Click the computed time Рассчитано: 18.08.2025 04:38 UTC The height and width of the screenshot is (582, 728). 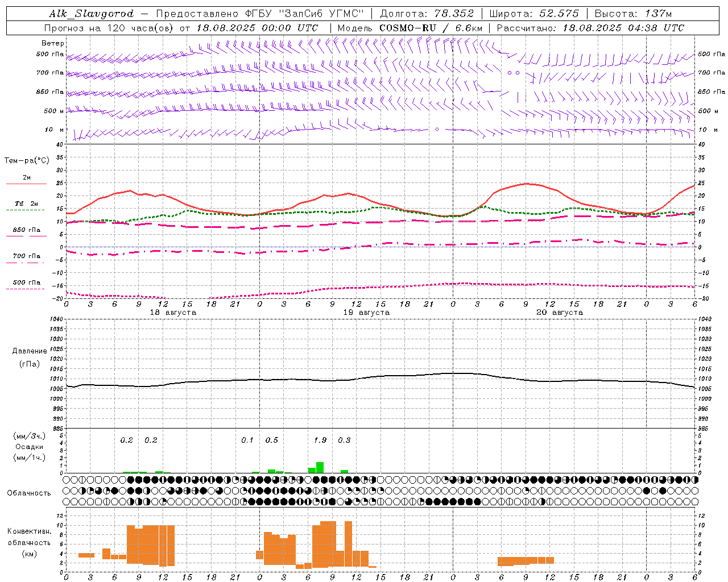pos(590,28)
